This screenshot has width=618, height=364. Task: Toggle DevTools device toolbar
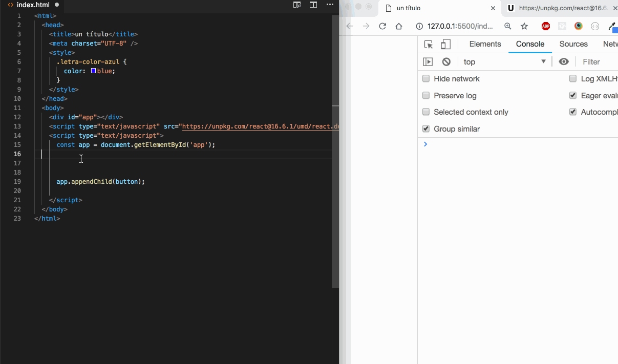click(x=446, y=44)
